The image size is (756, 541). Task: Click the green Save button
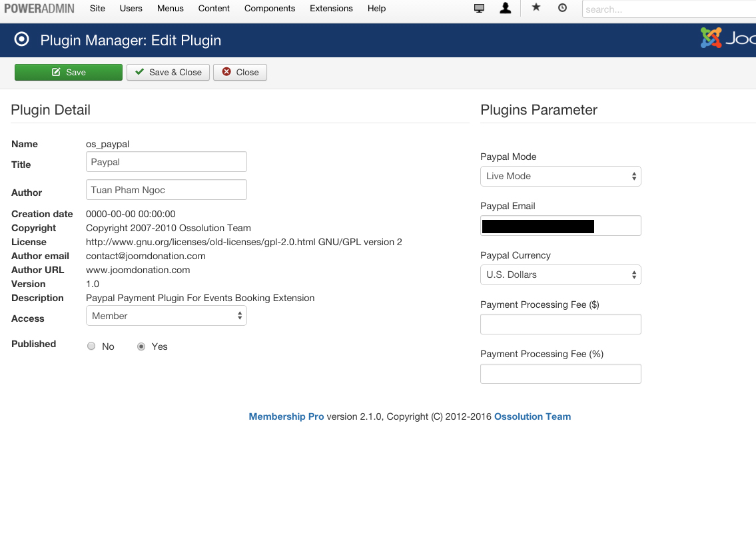click(x=69, y=73)
